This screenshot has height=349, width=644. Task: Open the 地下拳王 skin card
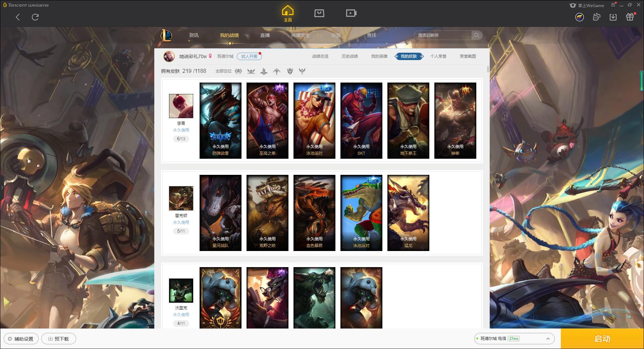tap(408, 120)
